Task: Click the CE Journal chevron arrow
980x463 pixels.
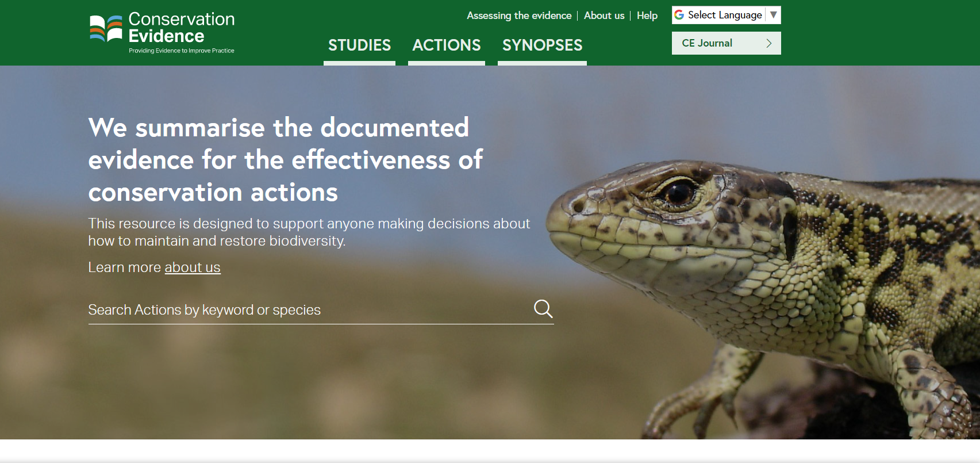Action: point(769,43)
